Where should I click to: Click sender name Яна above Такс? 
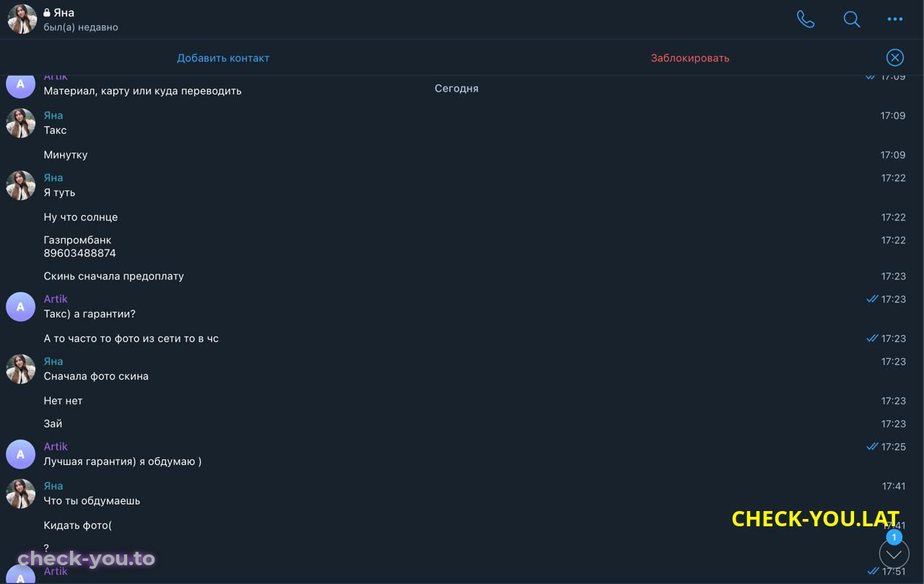click(x=53, y=116)
